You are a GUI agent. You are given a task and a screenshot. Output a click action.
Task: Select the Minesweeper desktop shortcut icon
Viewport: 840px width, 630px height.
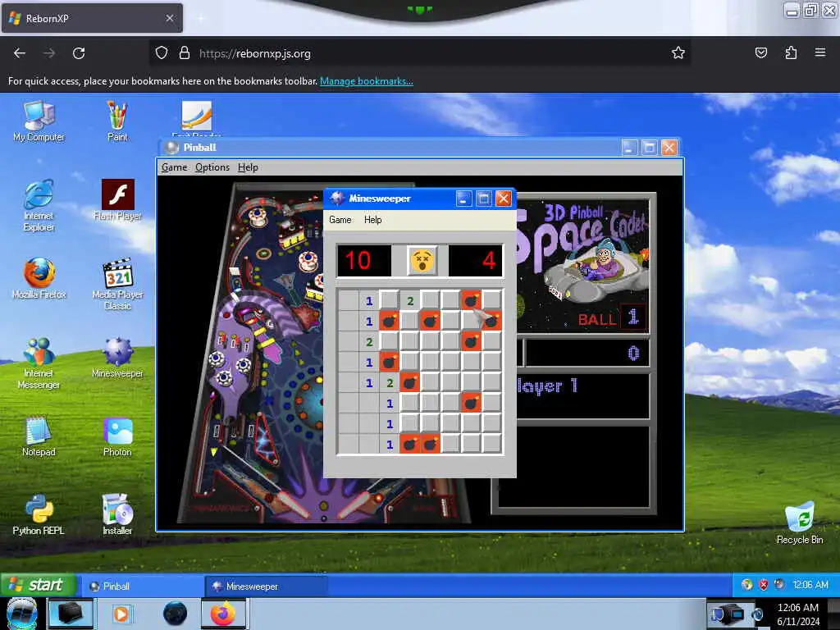pos(117,358)
